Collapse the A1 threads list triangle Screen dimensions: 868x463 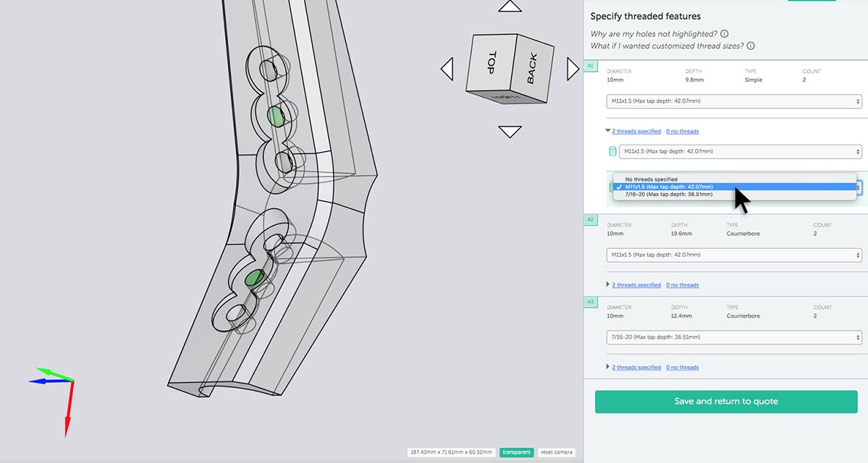(608, 131)
